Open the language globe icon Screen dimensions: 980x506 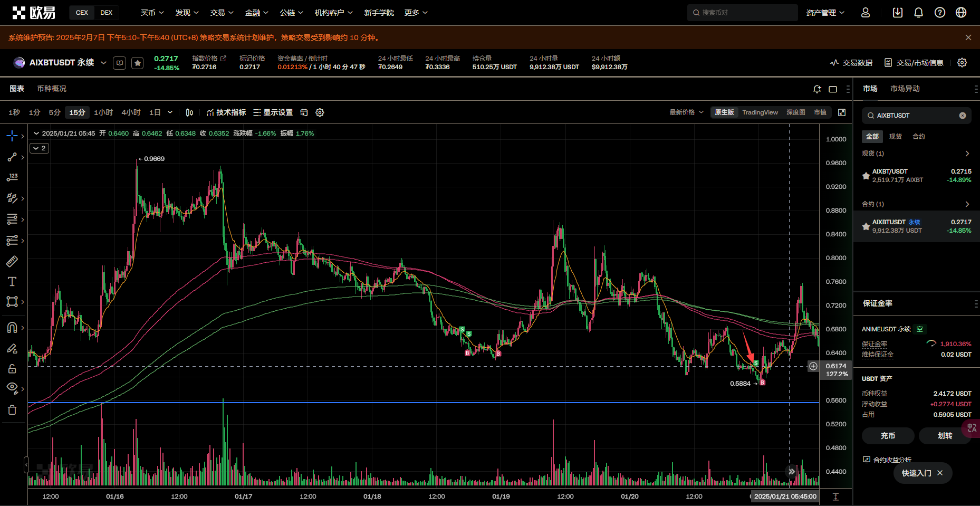(x=961, y=13)
